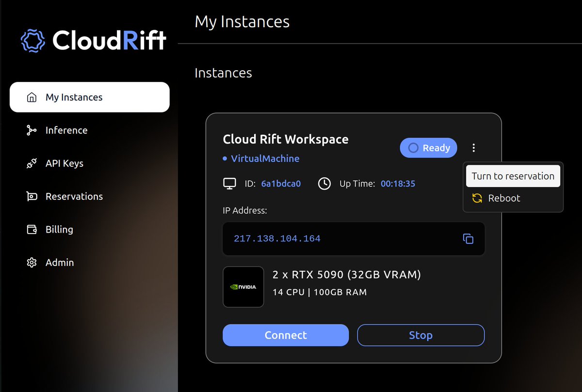Viewport: 582px width, 392px height.
Task: Select Turn to reservation menu entry
Action: point(513,176)
